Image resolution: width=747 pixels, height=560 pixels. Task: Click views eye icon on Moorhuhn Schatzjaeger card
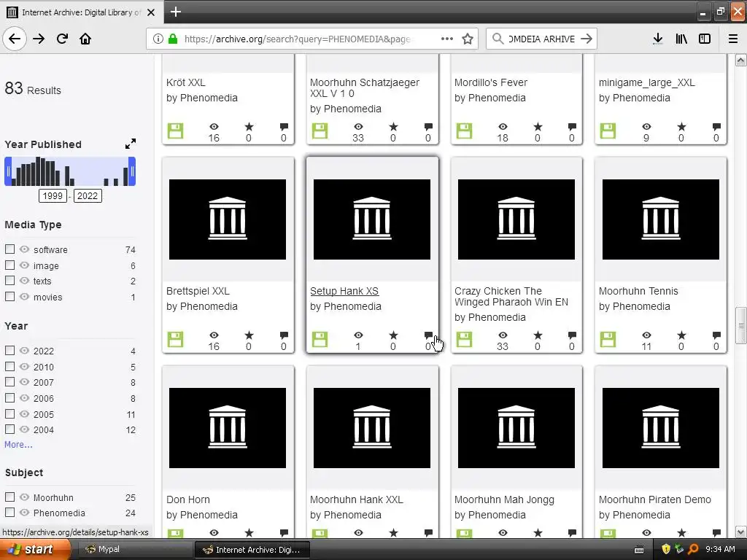click(x=358, y=127)
